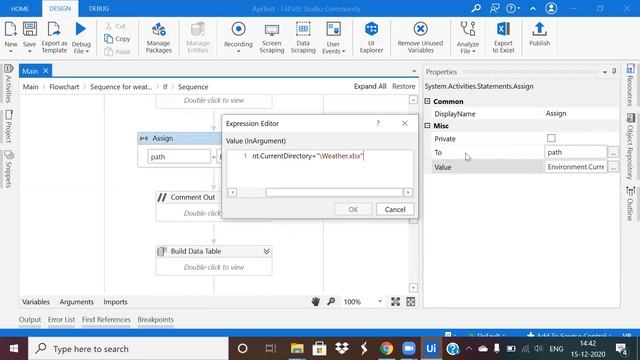This screenshot has width=640, height=360.
Task: Export workflow as Template
Action: click(54, 37)
